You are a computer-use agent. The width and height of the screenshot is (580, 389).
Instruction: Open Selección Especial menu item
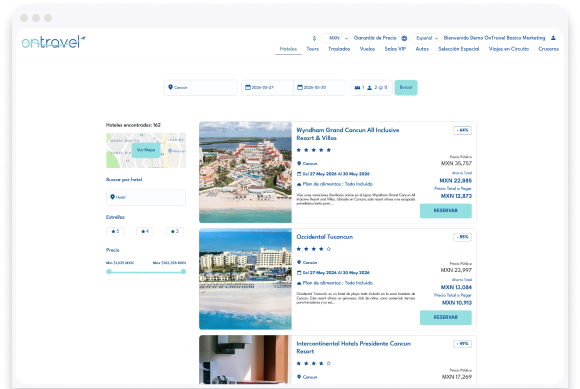click(x=459, y=49)
